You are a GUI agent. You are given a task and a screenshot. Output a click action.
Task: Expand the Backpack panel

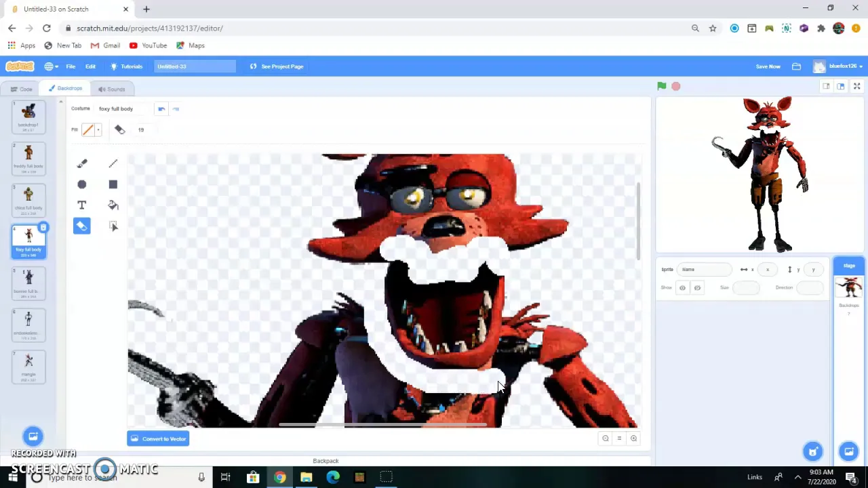325,461
